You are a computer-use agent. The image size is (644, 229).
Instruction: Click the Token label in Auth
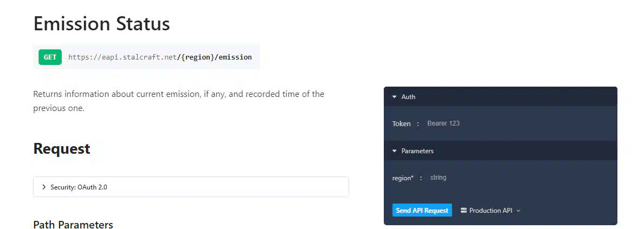(401, 123)
